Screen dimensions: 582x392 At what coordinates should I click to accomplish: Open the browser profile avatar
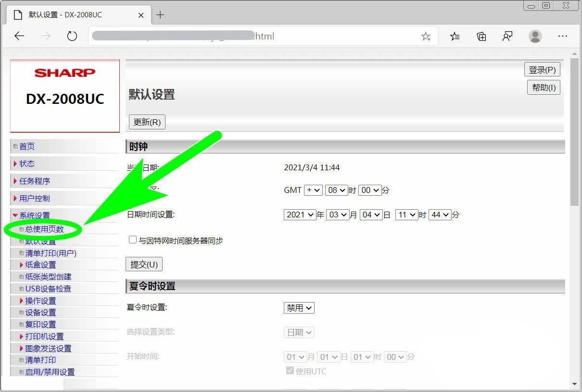click(535, 36)
